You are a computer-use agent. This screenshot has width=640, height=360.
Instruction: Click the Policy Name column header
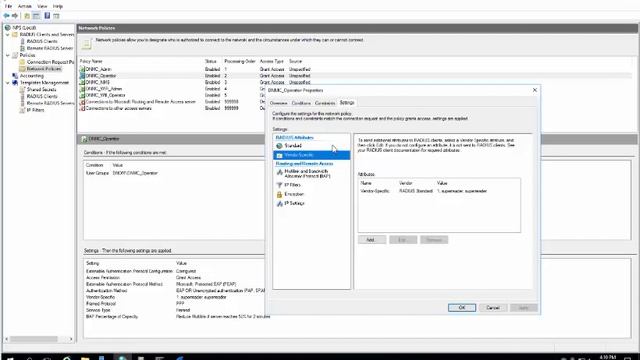[x=91, y=61]
